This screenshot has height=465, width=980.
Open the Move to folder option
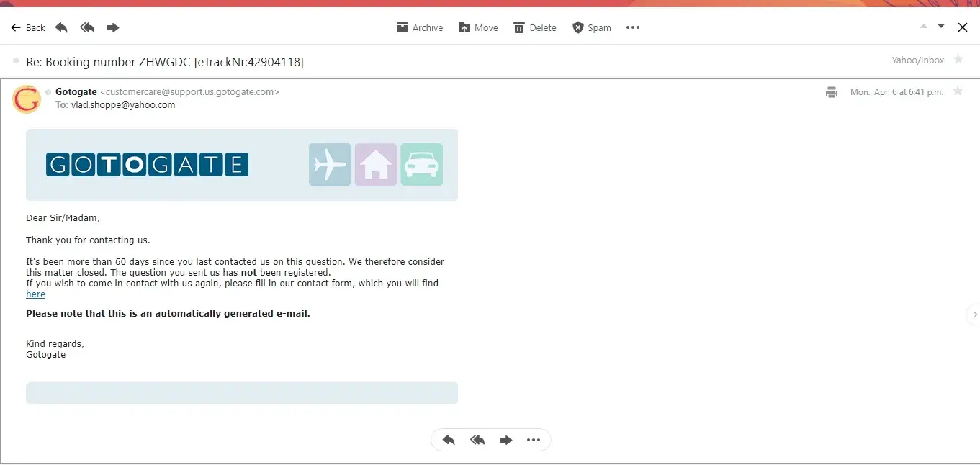click(x=478, y=27)
